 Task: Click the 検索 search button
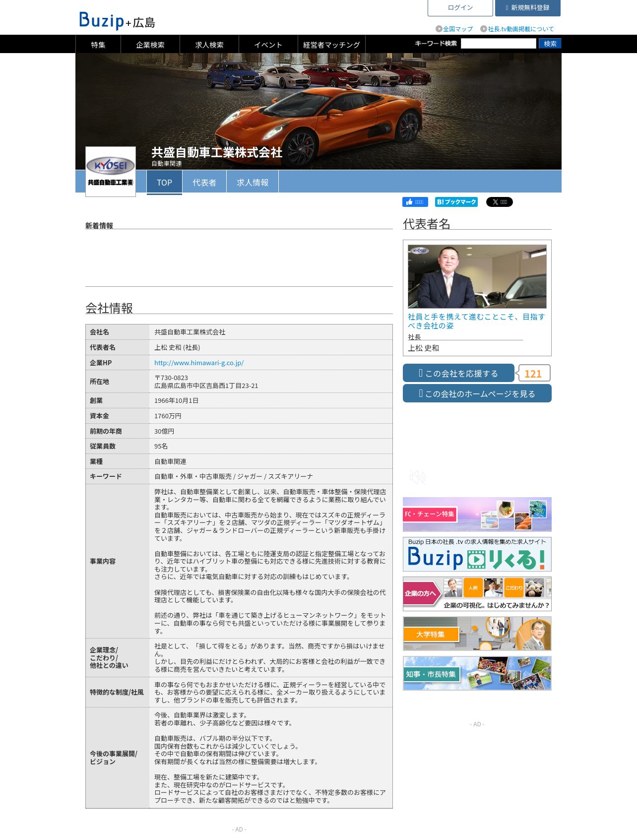[550, 44]
